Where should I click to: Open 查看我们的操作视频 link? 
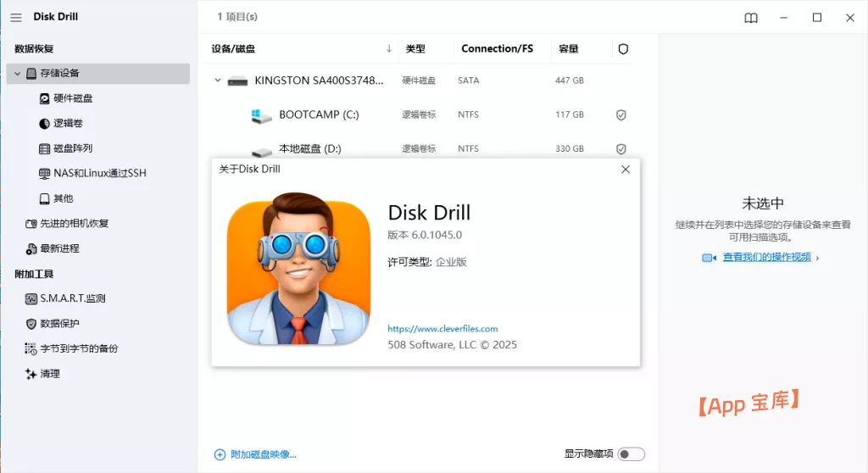tap(766, 257)
